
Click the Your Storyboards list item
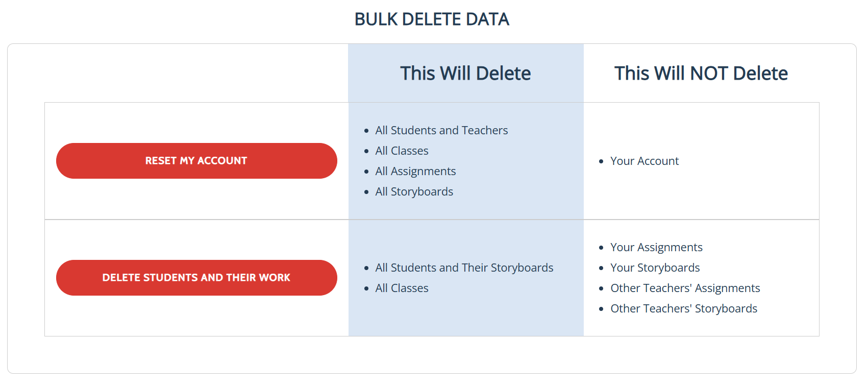pos(655,268)
